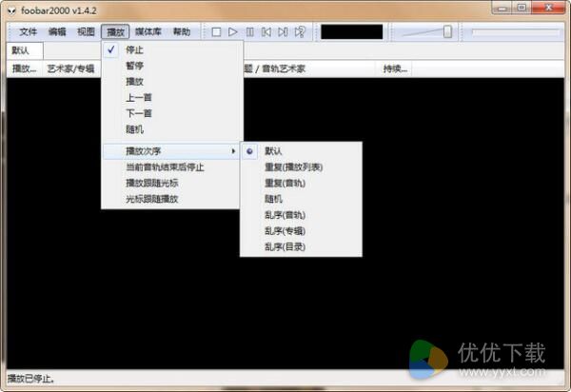Close the open 播放 menu from the menu bar
571x392 pixels.
pos(115,32)
